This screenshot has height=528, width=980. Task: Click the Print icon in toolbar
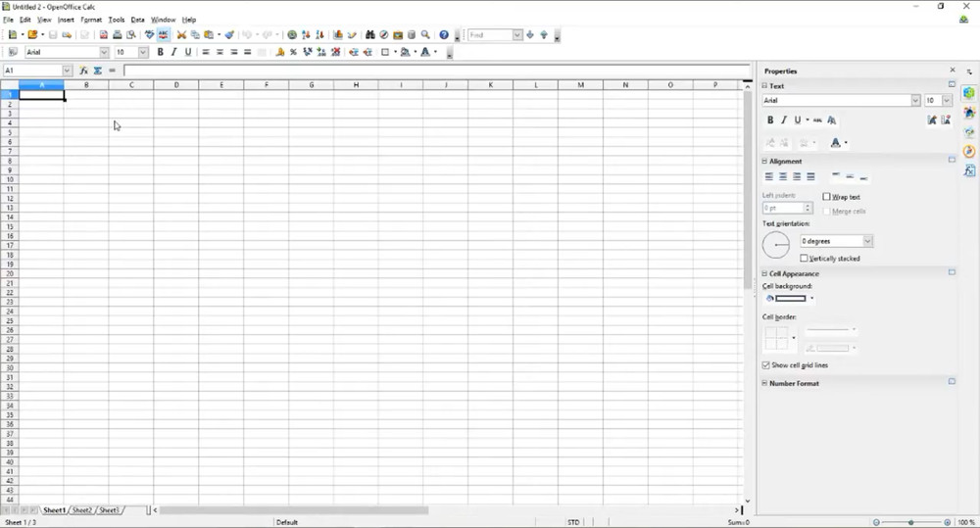[x=117, y=35]
